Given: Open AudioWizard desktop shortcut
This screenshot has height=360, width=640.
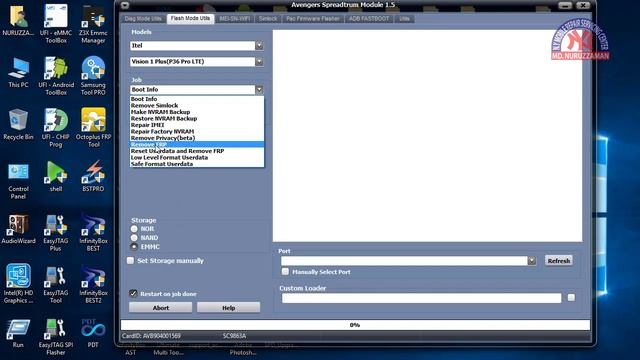Looking at the screenshot, I should click(x=18, y=229).
